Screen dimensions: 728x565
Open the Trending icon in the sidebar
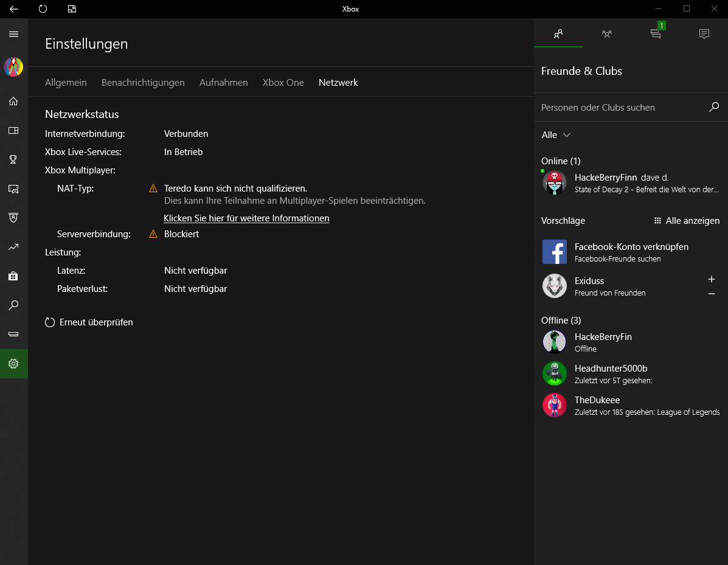pos(13,247)
